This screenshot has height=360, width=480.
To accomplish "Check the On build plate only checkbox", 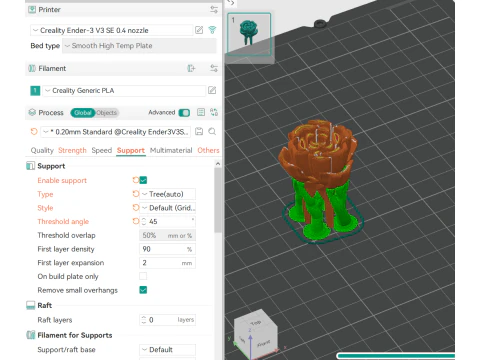I will (143, 276).
